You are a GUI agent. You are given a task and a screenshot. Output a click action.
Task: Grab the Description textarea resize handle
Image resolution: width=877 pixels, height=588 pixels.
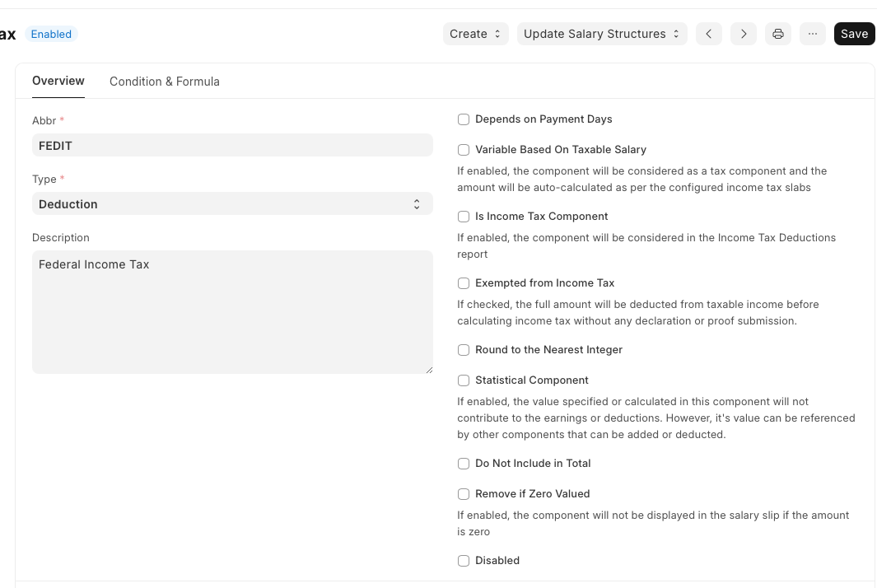click(x=429, y=370)
